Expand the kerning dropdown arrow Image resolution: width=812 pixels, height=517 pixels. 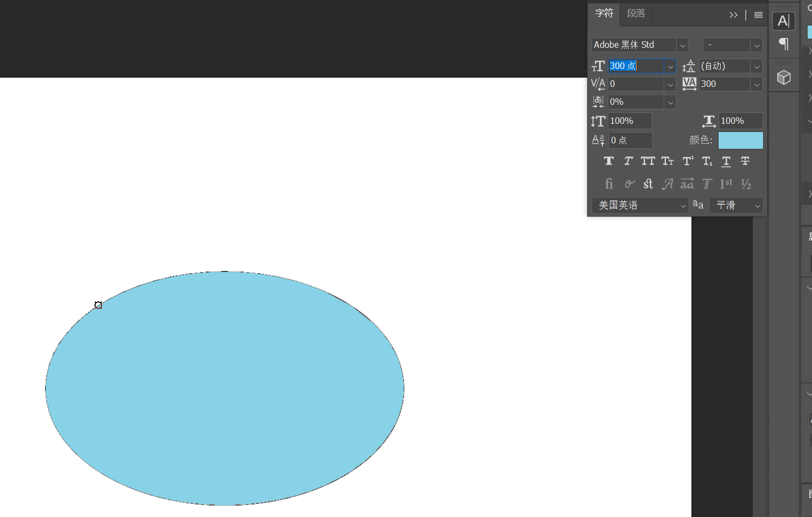tap(670, 84)
